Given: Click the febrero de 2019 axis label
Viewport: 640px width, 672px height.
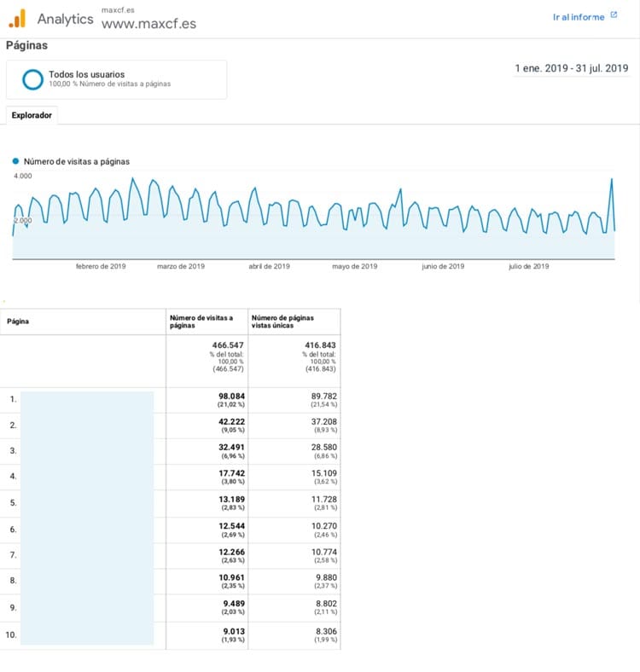Looking at the screenshot, I should click(101, 266).
